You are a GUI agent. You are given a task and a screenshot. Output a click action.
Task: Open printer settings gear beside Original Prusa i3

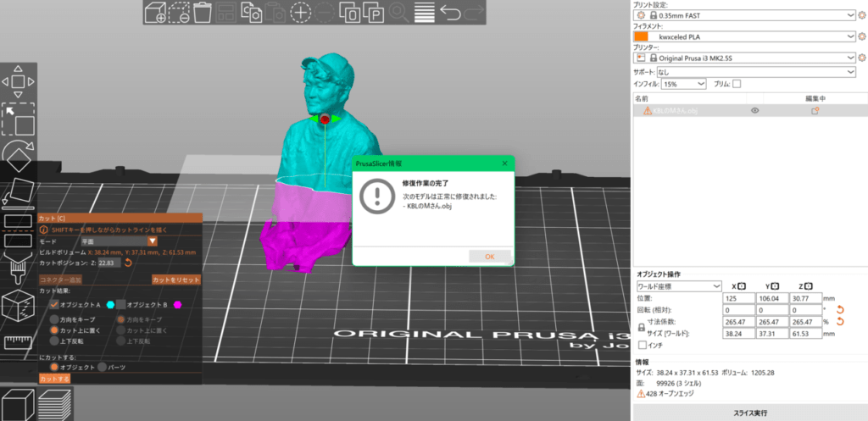tap(861, 58)
